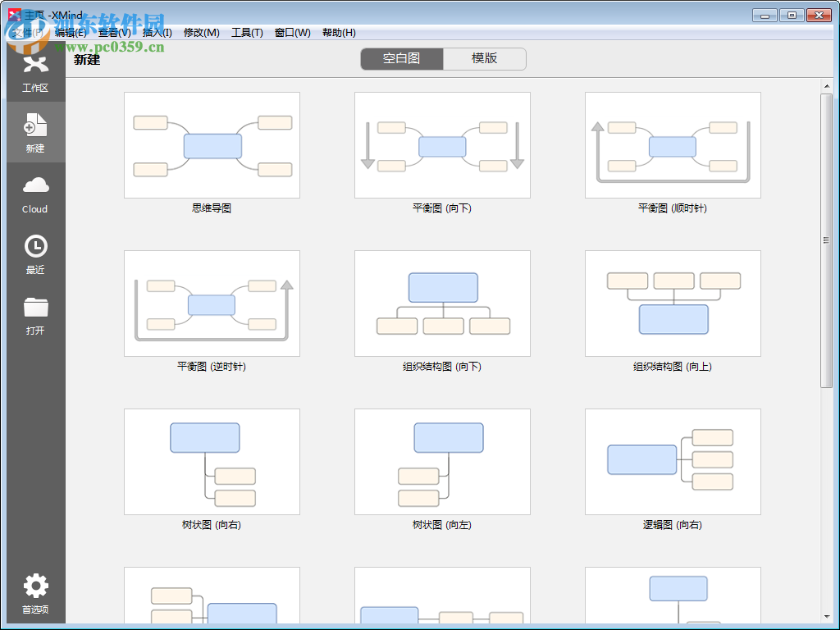Switch to the 模版 (Template) tab
The height and width of the screenshot is (630, 840).
(x=484, y=58)
